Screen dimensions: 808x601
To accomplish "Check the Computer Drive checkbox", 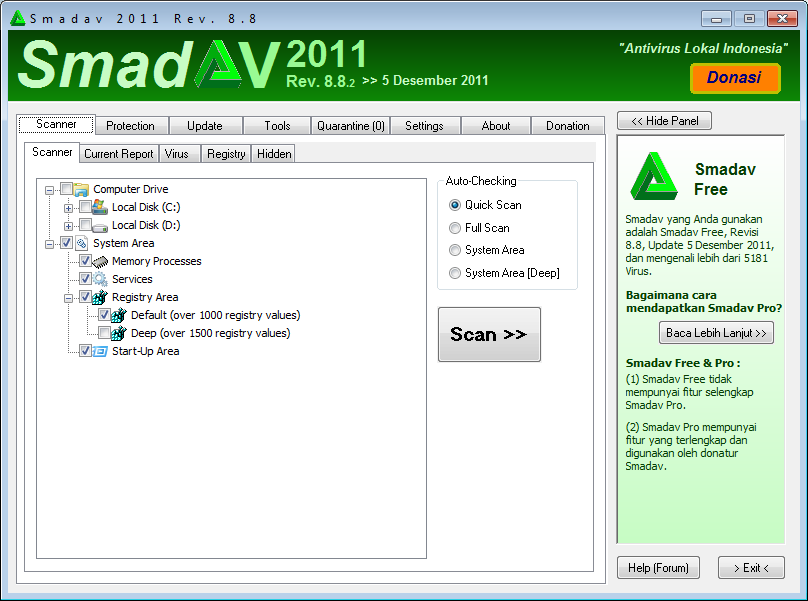I will pyautogui.click(x=66, y=189).
